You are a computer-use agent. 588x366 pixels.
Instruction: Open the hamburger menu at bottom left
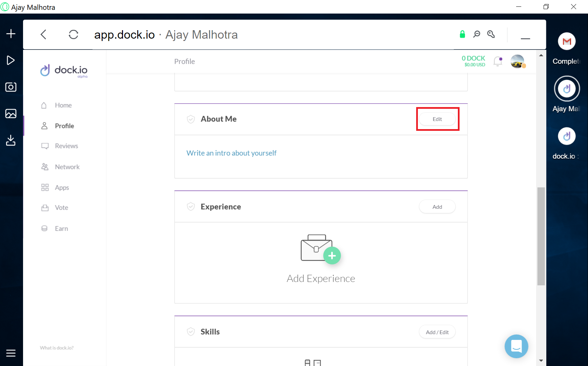point(11,353)
